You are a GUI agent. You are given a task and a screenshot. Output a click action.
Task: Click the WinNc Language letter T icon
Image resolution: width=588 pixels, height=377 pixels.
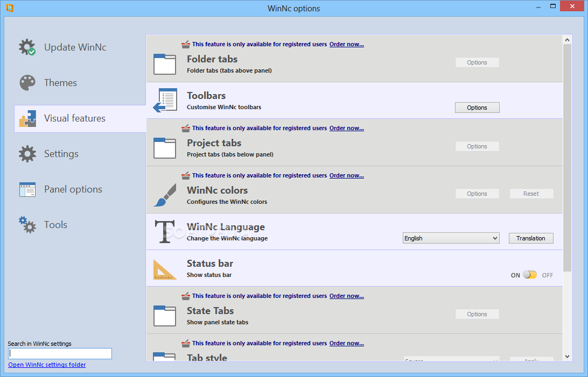(x=165, y=232)
